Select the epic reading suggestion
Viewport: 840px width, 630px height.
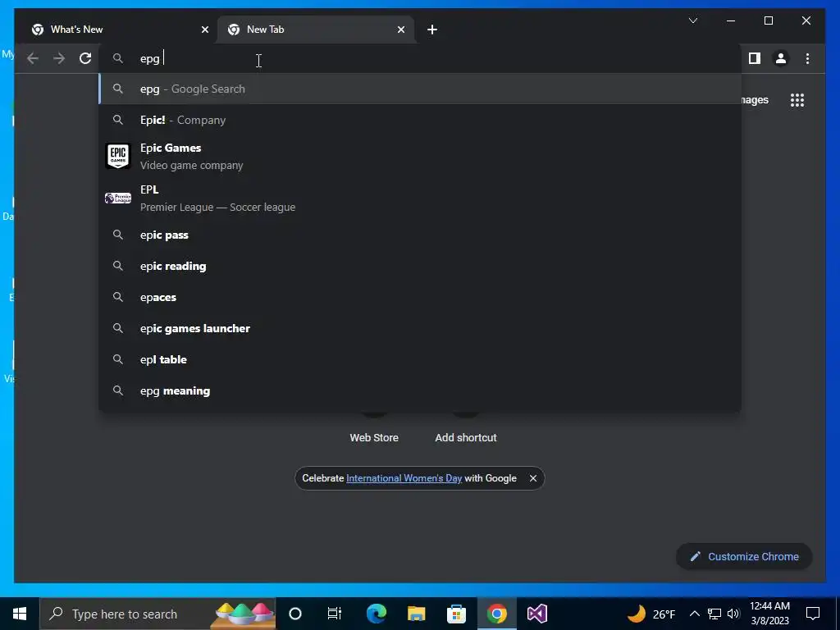[420, 267]
